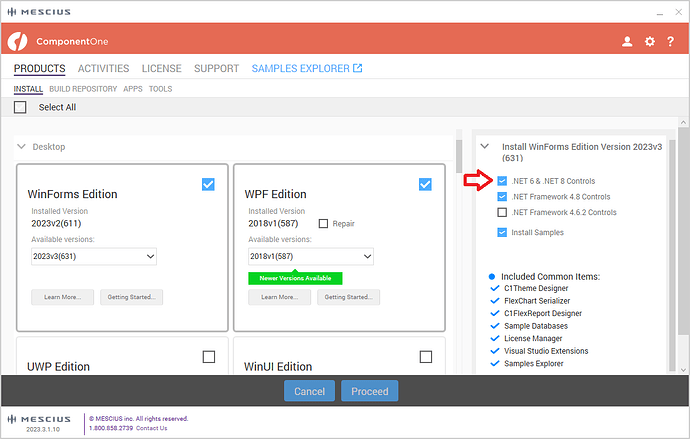
Task: Open WPF available versions dropdown 2018v1(587)
Action: (x=311, y=256)
